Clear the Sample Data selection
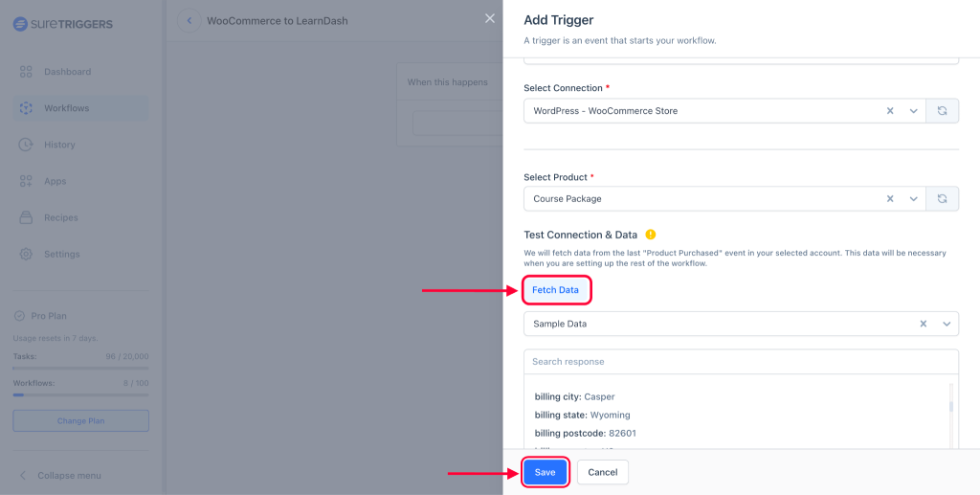 point(924,324)
